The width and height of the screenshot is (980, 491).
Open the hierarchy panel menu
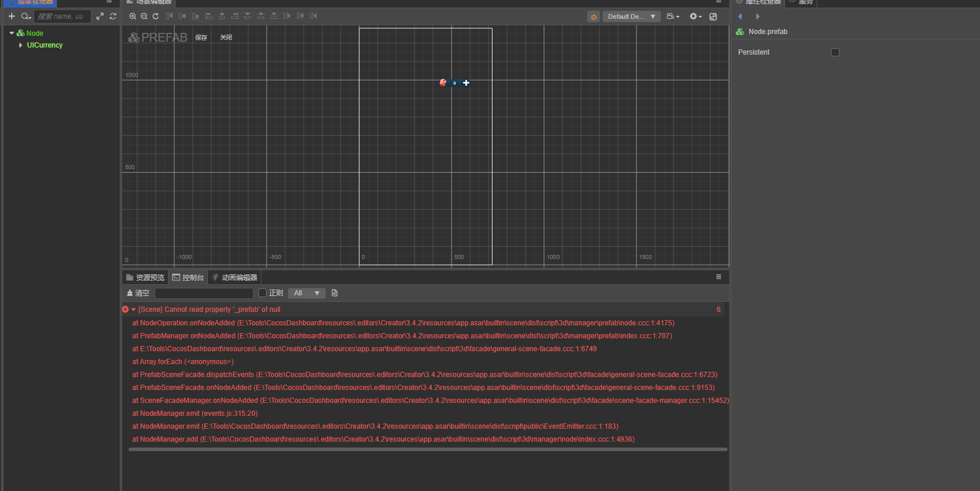tap(109, 2)
